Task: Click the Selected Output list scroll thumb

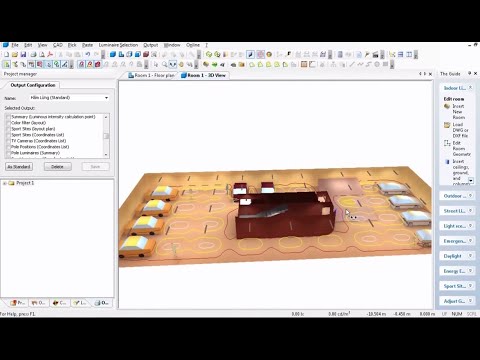Action: [106, 136]
